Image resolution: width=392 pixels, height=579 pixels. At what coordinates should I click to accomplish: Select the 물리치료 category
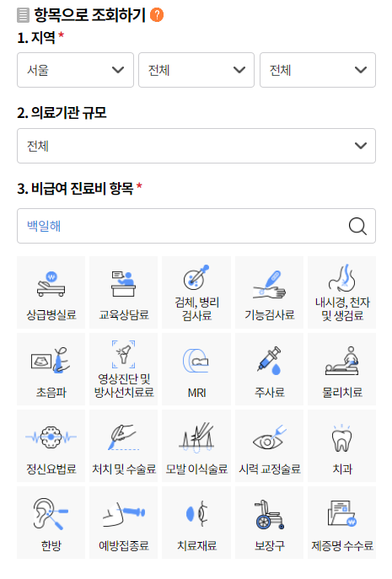pos(342,369)
